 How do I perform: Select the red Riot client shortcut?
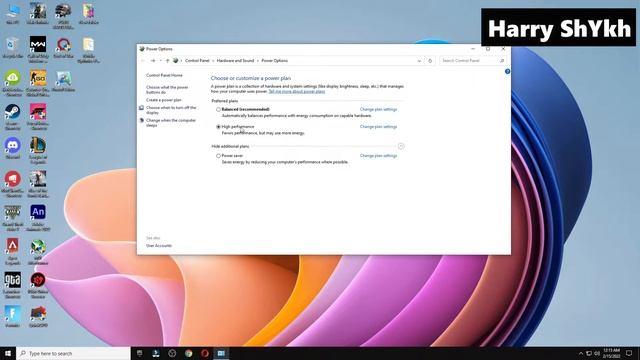[x=13, y=184]
